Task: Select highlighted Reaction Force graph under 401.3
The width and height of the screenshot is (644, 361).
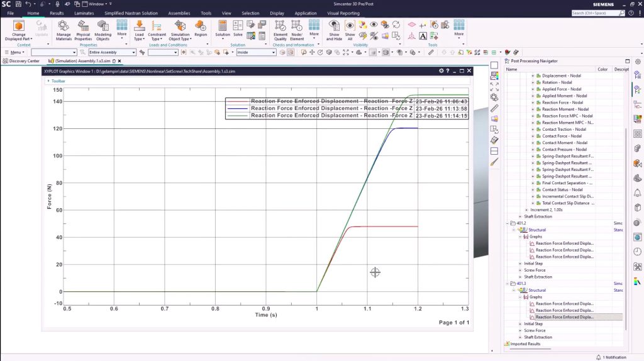Action: 564,317
